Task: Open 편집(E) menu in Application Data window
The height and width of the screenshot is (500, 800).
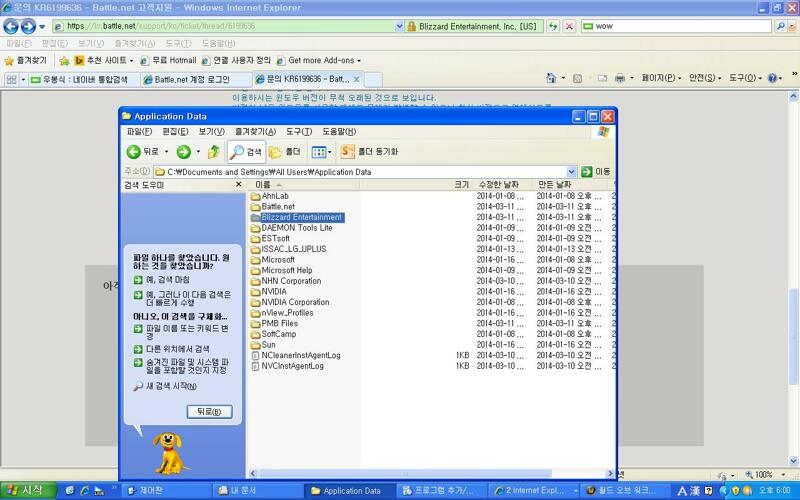Action: [x=175, y=132]
